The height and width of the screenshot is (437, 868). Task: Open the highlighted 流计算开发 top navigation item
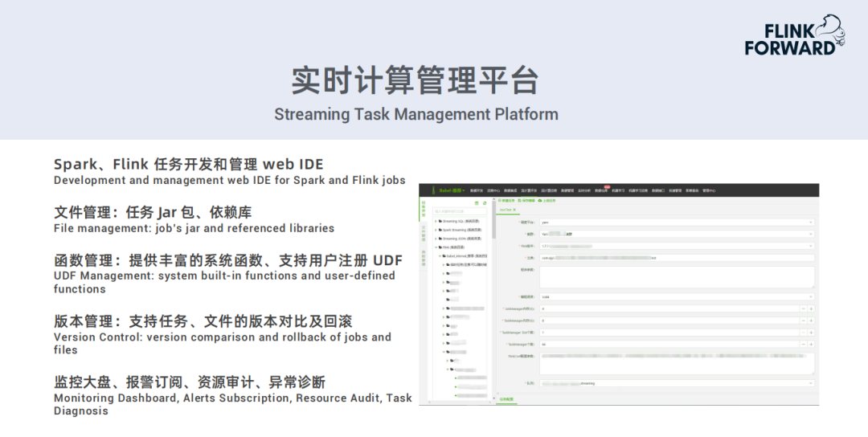click(529, 190)
